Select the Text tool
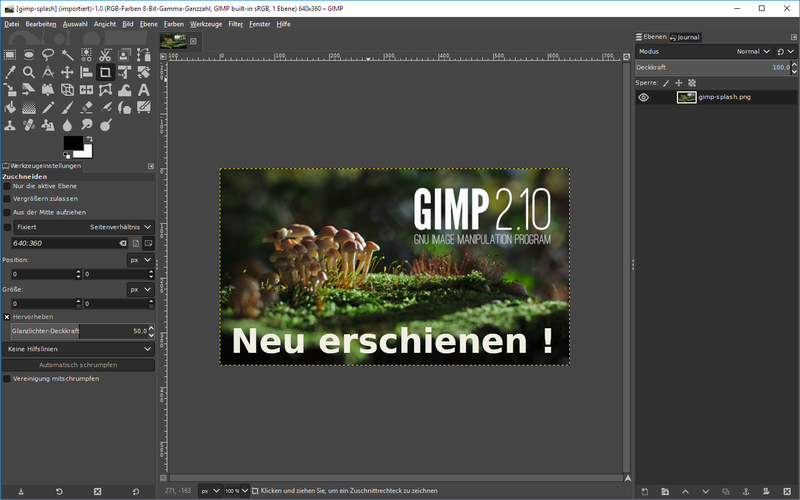Viewport: 800px width, 500px height. click(x=143, y=90)
